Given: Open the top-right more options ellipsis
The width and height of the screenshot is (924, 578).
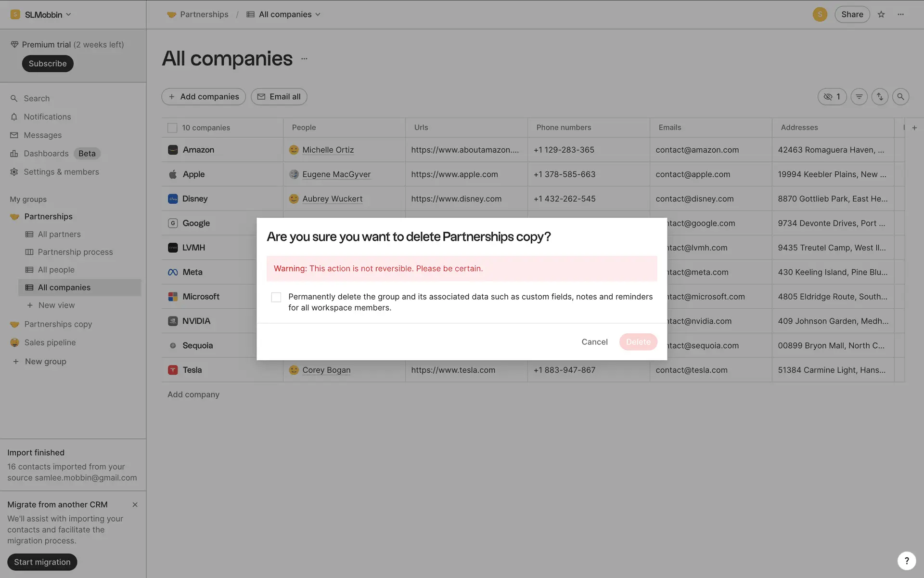Looking at the screenshot, I should (x=900, y=14).
